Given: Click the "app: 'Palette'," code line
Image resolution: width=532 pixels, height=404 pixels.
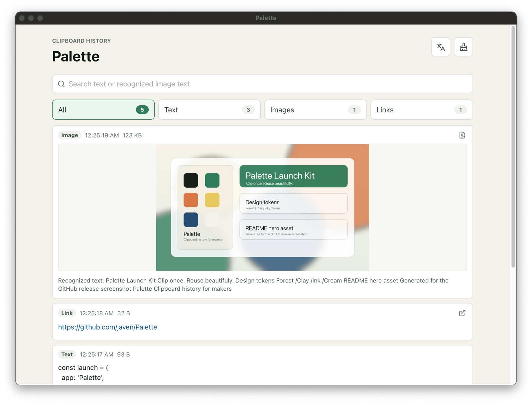Looking at the screenshot, I should point(83,378).
